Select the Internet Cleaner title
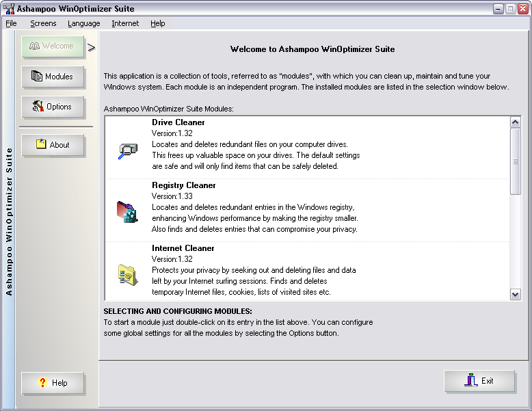Viewport: 532px width, 411px height. 183,248
